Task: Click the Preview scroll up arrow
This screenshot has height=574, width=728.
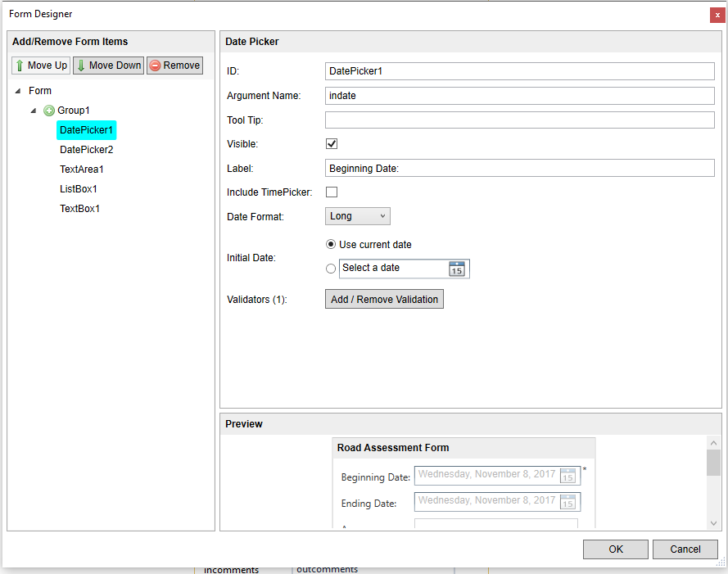Action: 713,442
